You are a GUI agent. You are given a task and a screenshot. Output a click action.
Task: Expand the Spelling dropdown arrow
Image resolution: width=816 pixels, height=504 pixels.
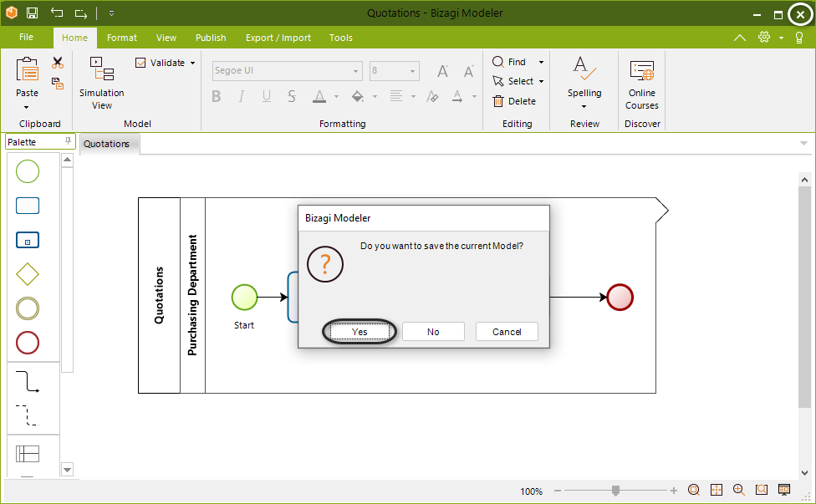(x=584, y=107)
